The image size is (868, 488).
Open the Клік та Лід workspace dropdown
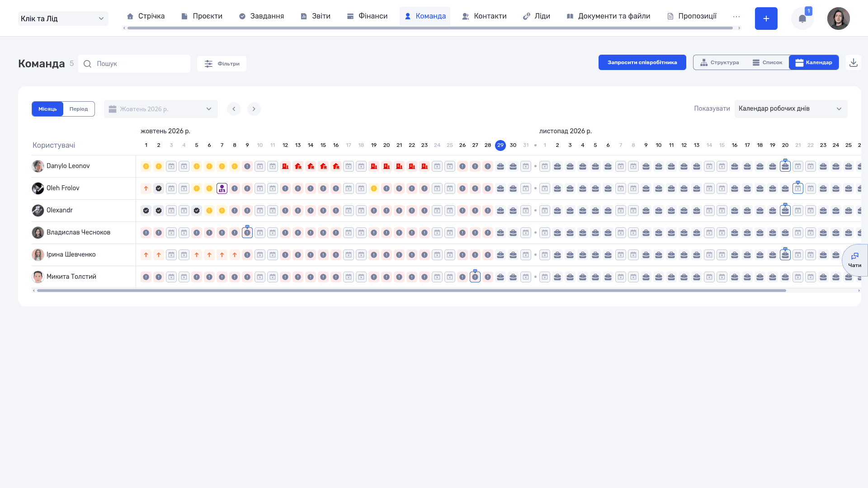(63, 19)
